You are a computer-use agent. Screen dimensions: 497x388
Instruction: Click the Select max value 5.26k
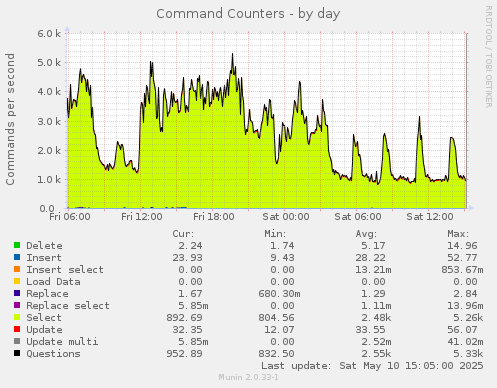(468, 318)
